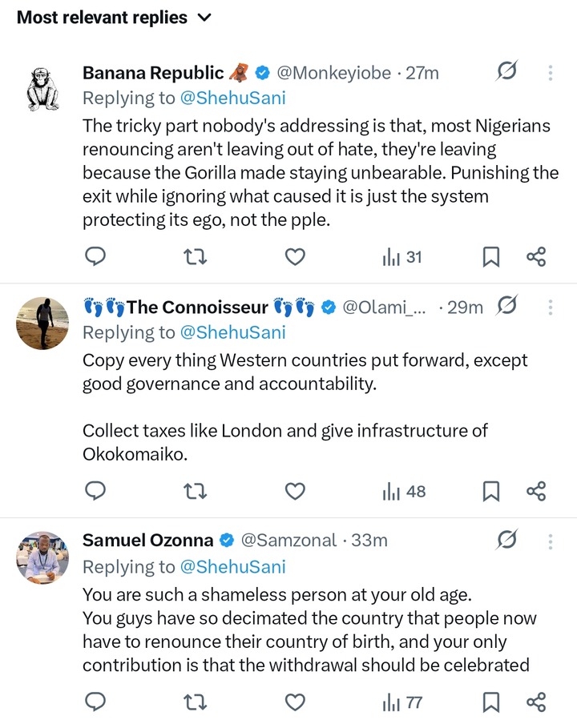Open more options for The Connoisseur's reply
This screenshot has width=577, height=728.
click(x=551, y=307)
